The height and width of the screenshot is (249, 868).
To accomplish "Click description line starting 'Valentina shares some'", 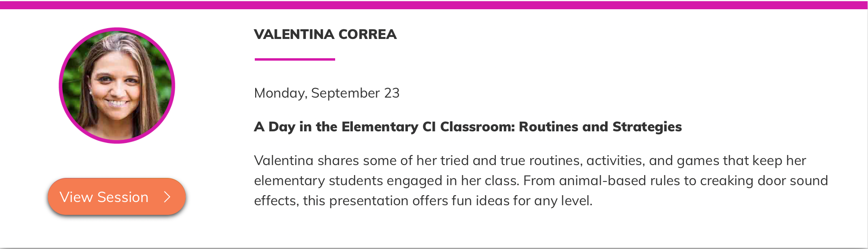I will pyautogui.click(x=530, y=161).
